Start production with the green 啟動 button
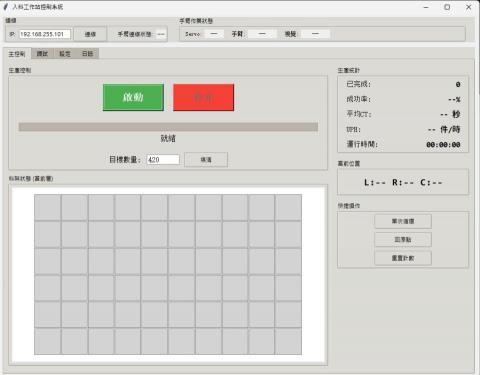The height and width of the screenshot is (375, 480). coord(133,97)
